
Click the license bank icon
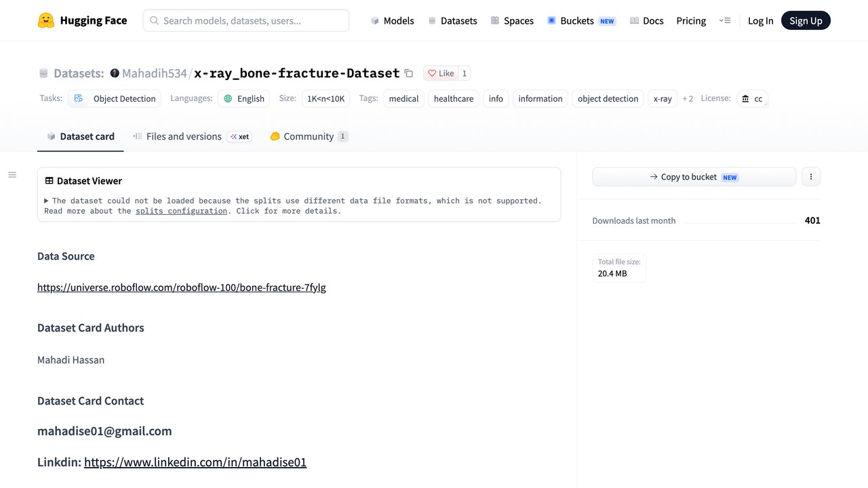[x=745, y=98]
